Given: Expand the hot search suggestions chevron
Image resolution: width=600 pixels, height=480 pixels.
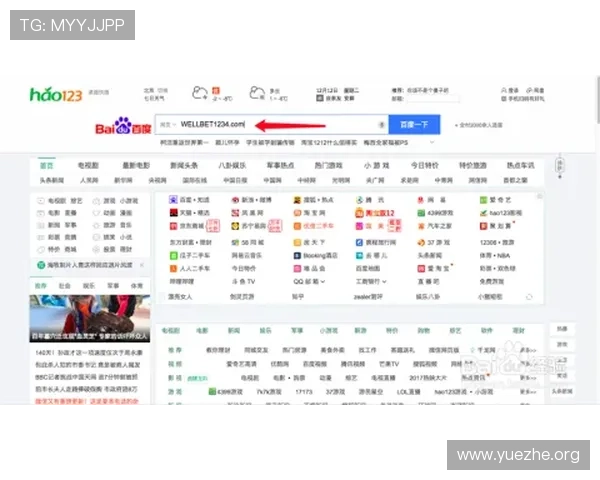Looking at the screenshot, I should (x=432, y=142).
